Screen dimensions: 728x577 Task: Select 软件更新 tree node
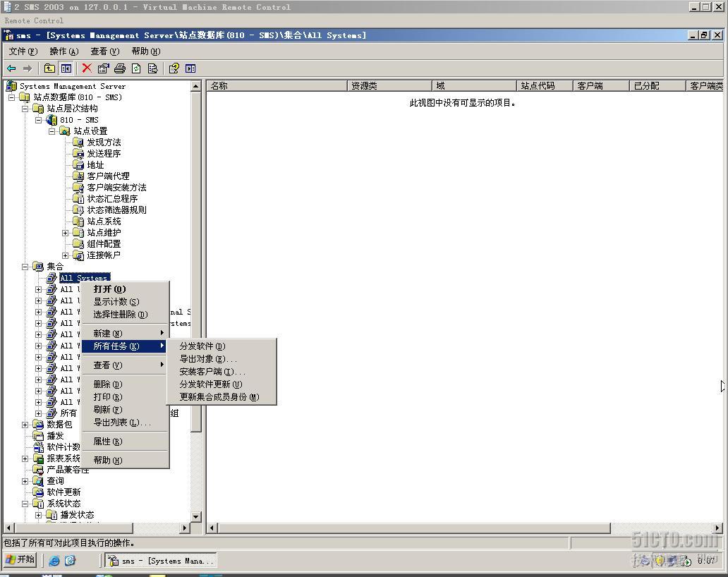tap(63, 492)
